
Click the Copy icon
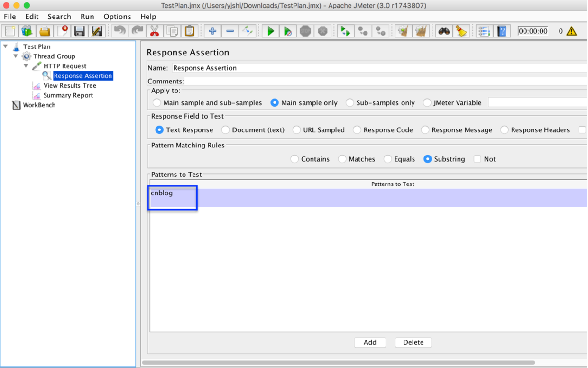pos(172,31)
